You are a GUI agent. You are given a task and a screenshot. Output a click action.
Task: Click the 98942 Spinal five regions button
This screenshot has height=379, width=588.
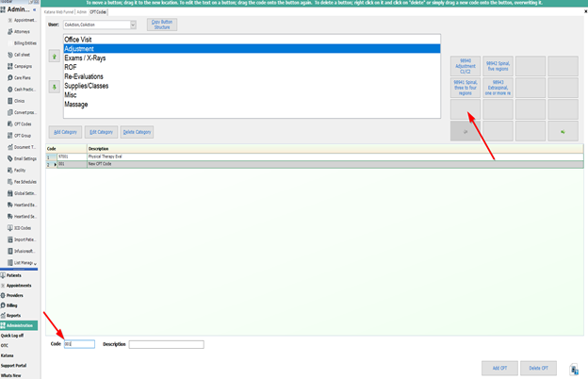pyautogui.click(x=498, y=66)
